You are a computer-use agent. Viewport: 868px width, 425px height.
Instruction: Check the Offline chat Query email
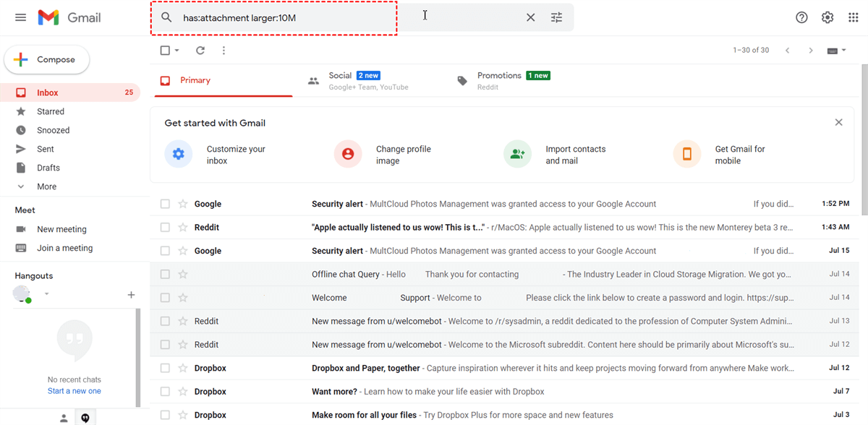click(x=165, y=274)
